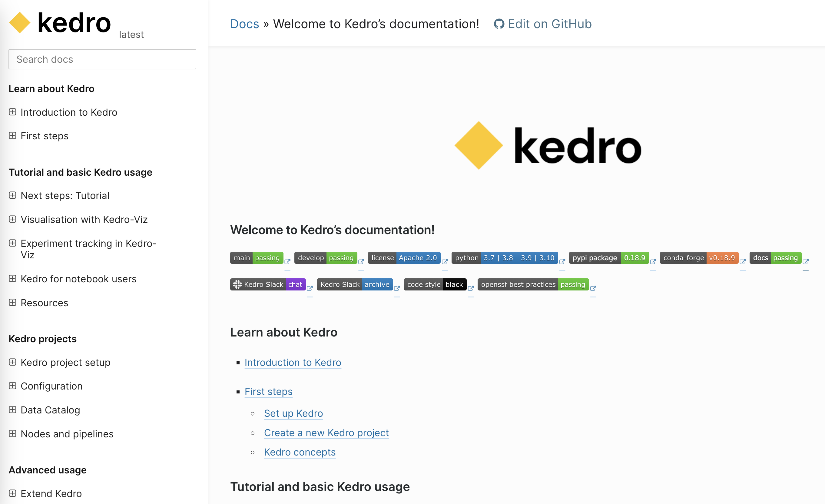
Task: Click inside the Search docs field
Action: (x=102, y=59)
